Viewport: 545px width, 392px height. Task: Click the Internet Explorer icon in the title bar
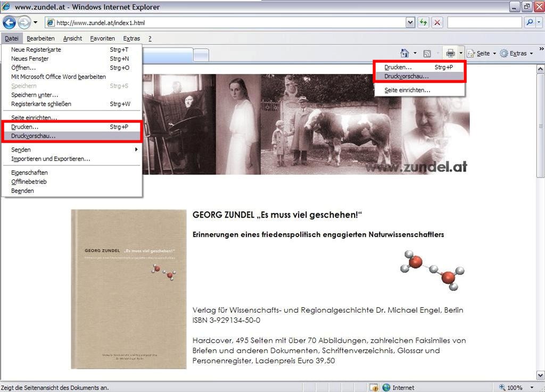(6, 6)
